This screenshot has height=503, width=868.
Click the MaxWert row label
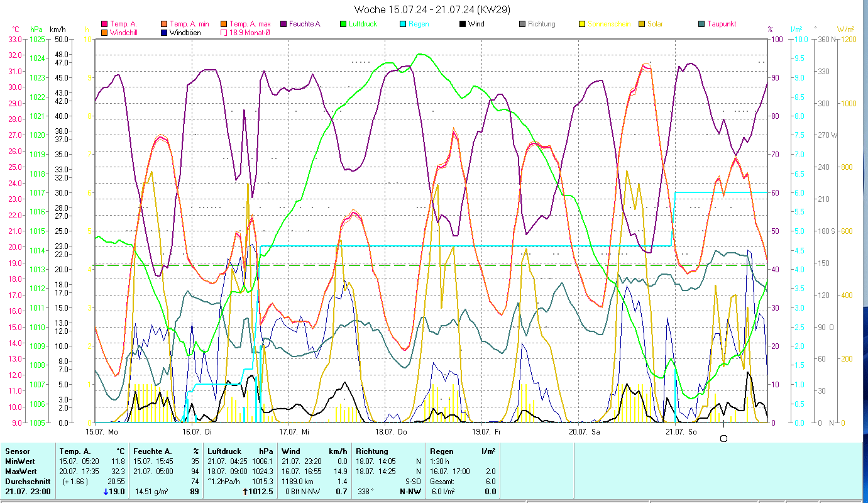(21, 472)
